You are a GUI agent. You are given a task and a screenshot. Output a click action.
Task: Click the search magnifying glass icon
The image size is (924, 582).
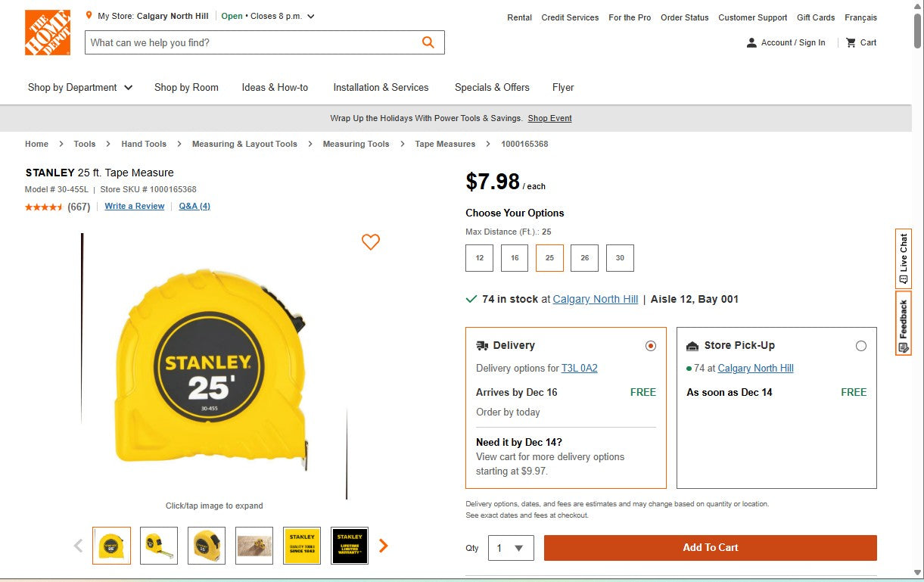pyautogui.click(x=428, y=42)
